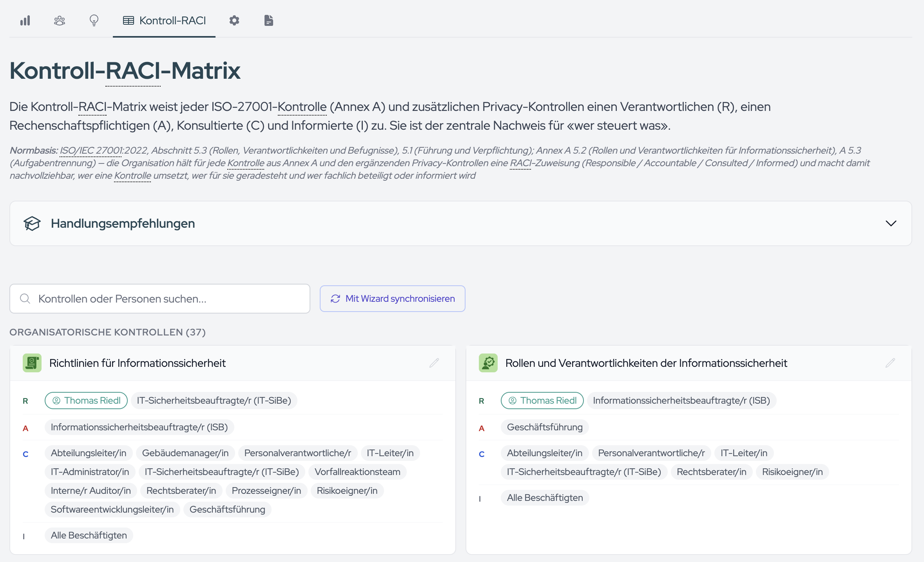Click the magnifier icon in search field

point(25,299)
